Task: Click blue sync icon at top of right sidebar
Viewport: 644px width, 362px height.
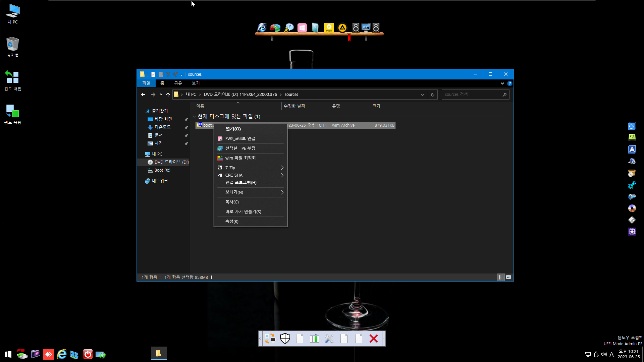Action: click(x=632, y=126)
